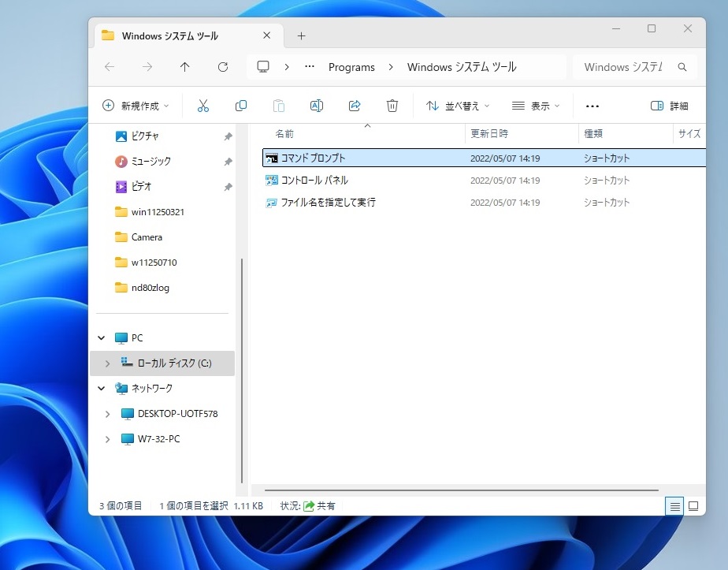Screen dimensions: 728x570
Task: Expand W7-32-PC network node
Action: (x=107, y=439)
